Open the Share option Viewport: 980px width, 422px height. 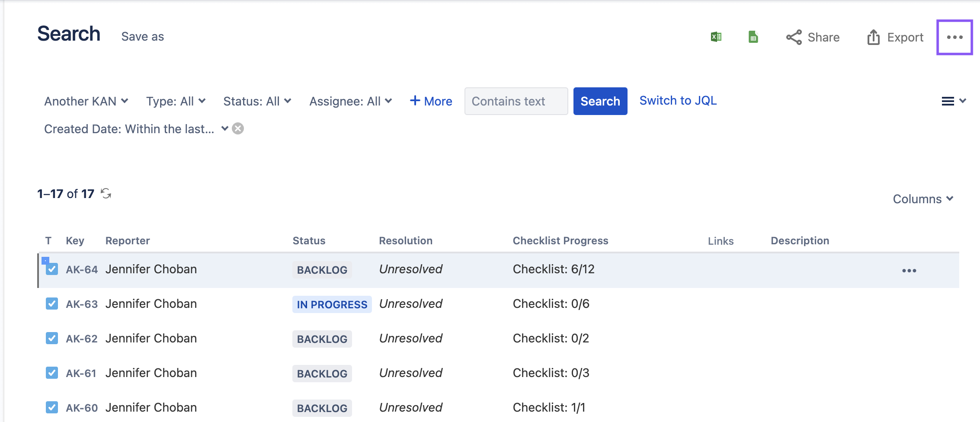point(813,37)
